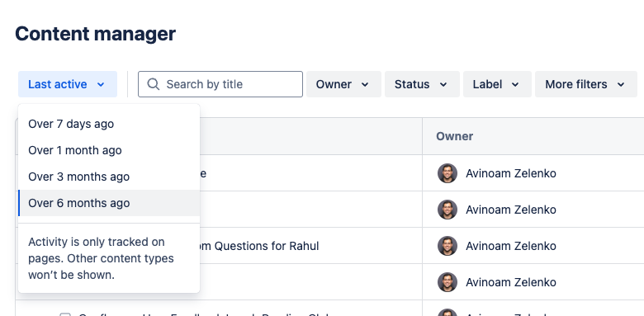Tick the partly visible checkbox in the bottom row
Screen dimensions: 644x316
(65, 315)
